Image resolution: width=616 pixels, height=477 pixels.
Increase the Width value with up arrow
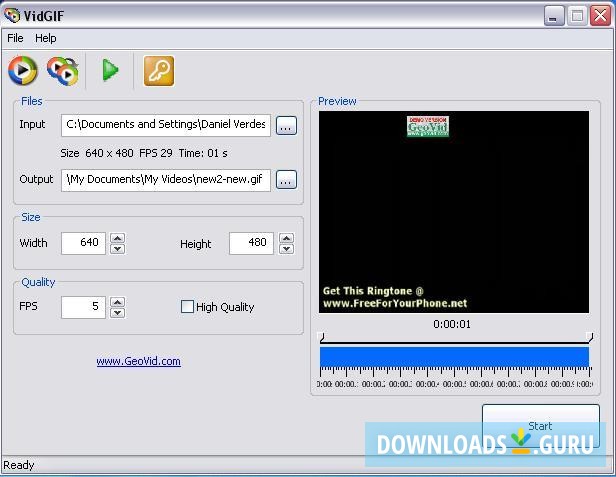(117, 238)
